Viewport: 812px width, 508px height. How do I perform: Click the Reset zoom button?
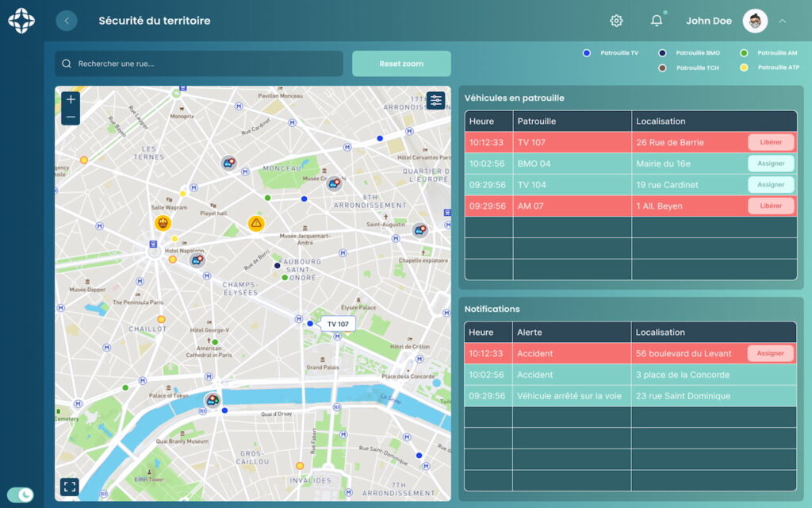click(x=401, y=63)
